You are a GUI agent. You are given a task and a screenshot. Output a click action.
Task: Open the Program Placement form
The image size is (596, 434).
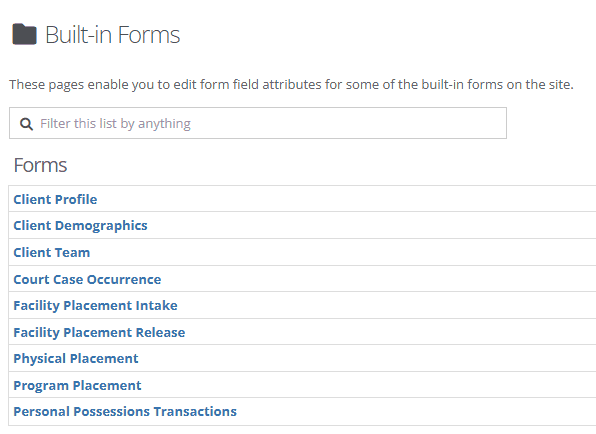77,386
